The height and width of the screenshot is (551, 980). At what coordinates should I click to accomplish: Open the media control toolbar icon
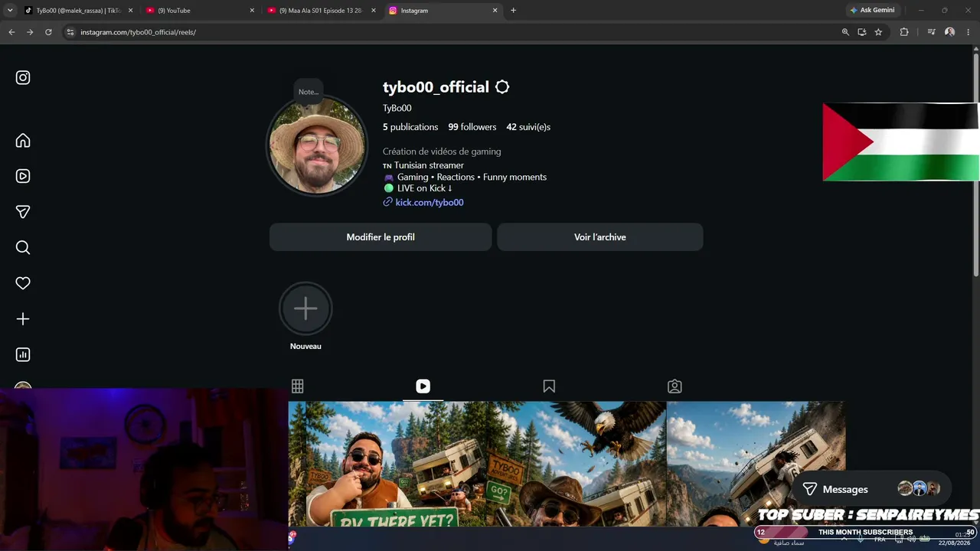pos(931,32)
